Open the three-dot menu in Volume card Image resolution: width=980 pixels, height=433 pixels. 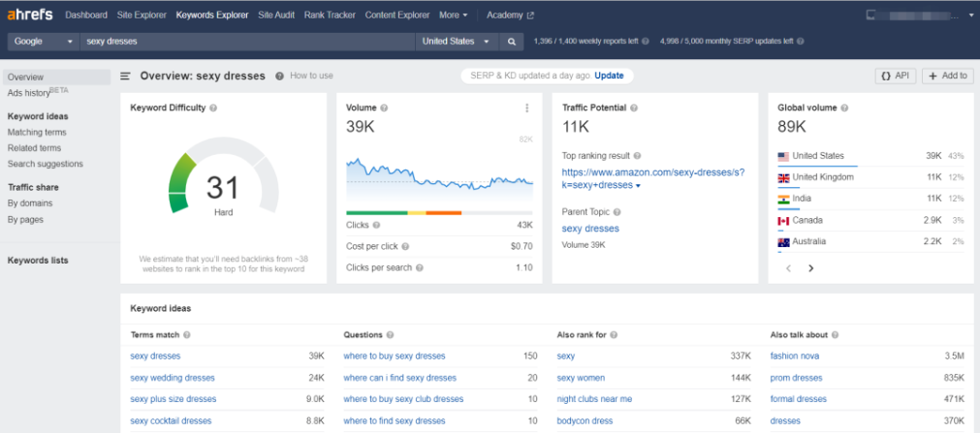click(527, 108)
